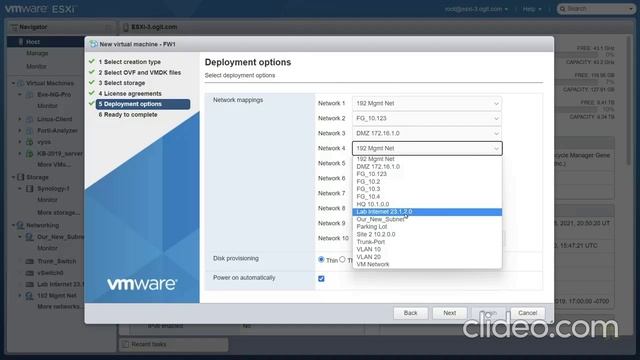Pick FG_10.2 from the dropdown list

click(x=427, y=182)
